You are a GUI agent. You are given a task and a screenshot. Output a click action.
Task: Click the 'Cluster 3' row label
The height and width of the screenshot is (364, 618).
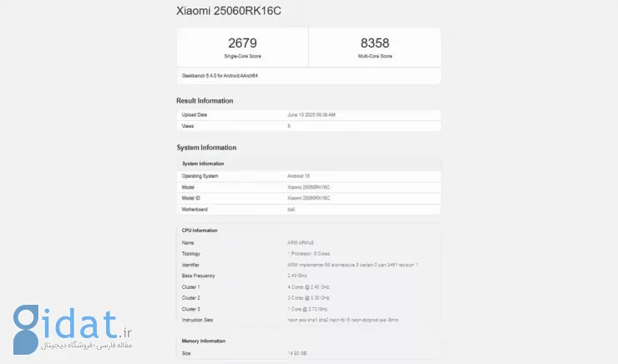(190, 309)
